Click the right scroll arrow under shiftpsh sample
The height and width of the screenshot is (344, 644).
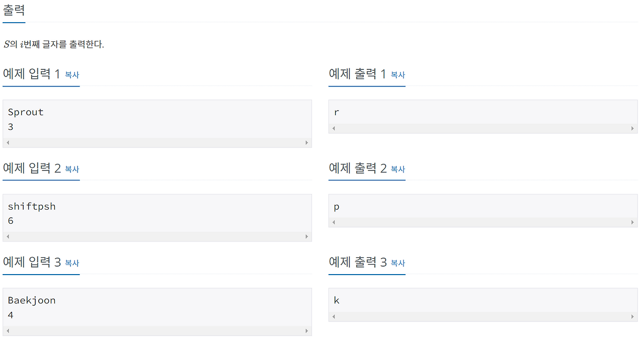click(308, 236)
